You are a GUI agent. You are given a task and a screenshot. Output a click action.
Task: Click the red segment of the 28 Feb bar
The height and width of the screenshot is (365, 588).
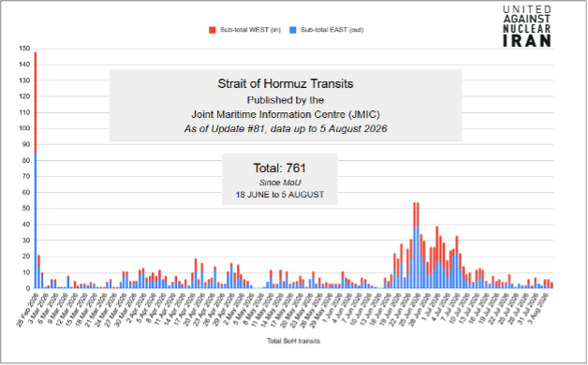pyautogui.click(x=36, y=102)
